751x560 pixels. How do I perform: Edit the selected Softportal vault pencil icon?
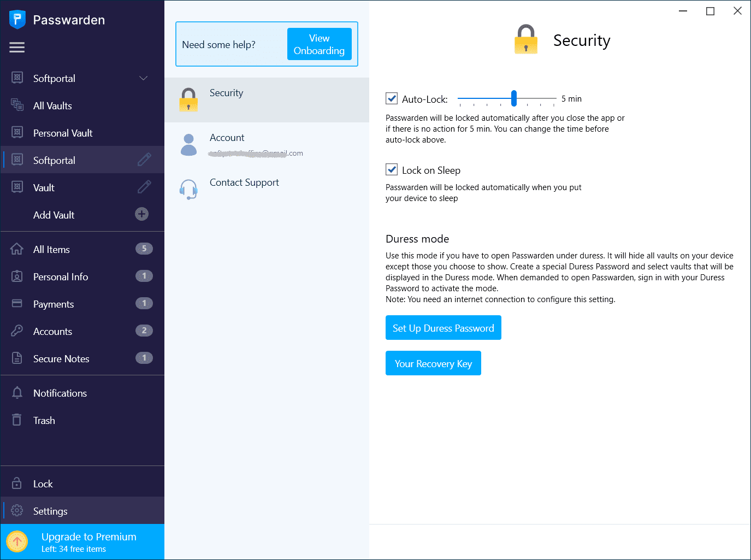pyautogui.click(x=144, y=160)
